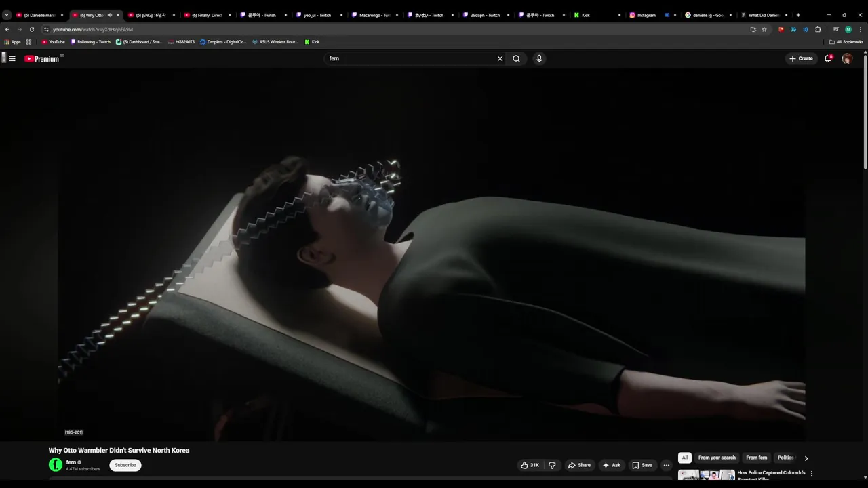This screenshot has width=868, height=488.
Task: Go forward in browser history
Action: coord(19,29)
